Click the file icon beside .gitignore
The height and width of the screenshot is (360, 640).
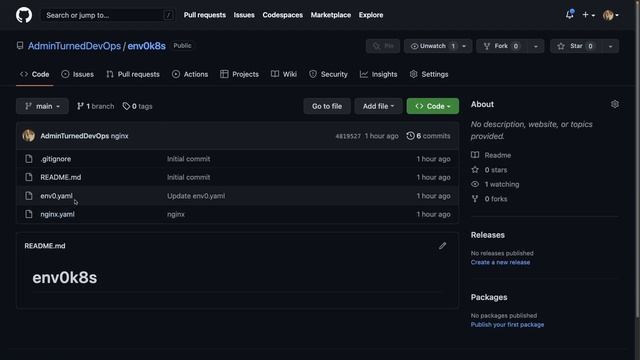click(x=29, y=159)
